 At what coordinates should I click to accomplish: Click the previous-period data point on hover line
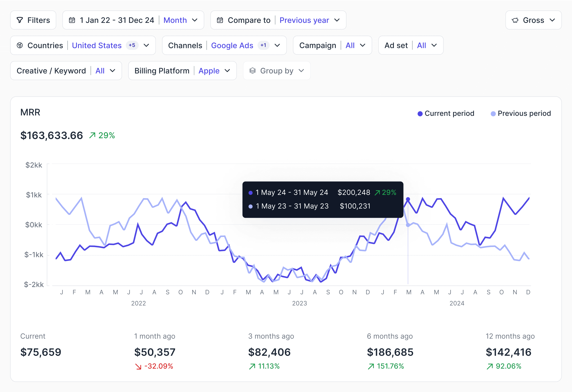pos(408,225)
